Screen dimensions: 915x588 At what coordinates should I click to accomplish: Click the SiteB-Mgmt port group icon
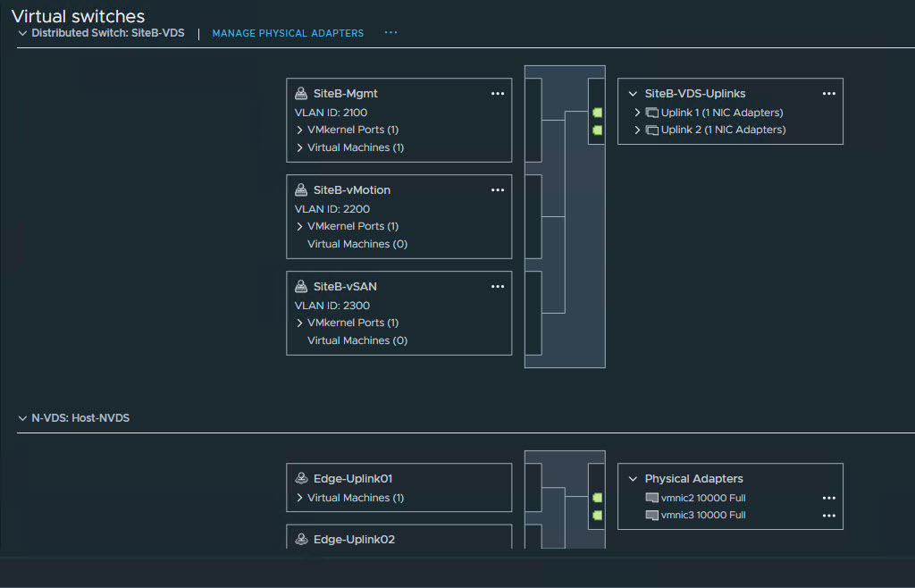tap(301, 93)
